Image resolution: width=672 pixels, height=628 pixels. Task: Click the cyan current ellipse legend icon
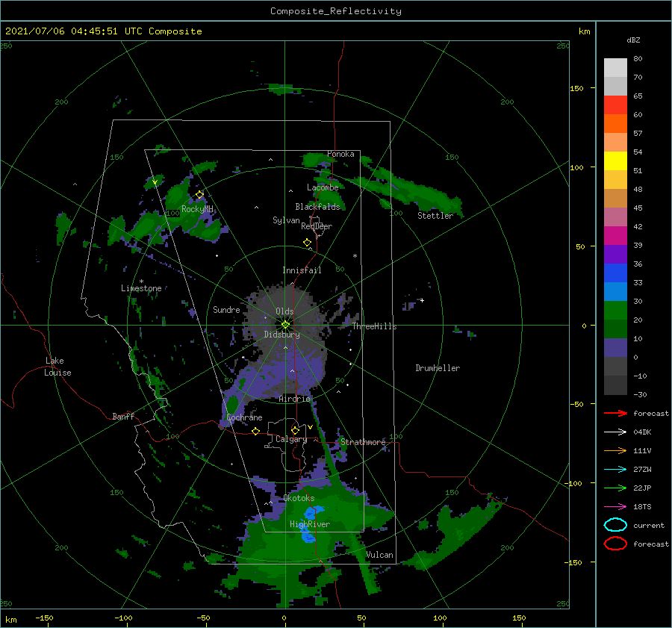pos(615,525)
